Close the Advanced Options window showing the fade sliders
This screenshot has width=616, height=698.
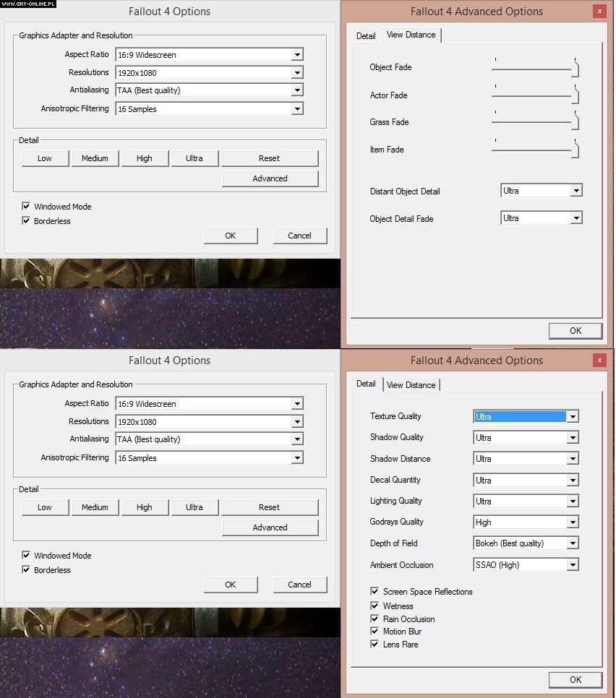pyautogui.click(x=599, y=11)
